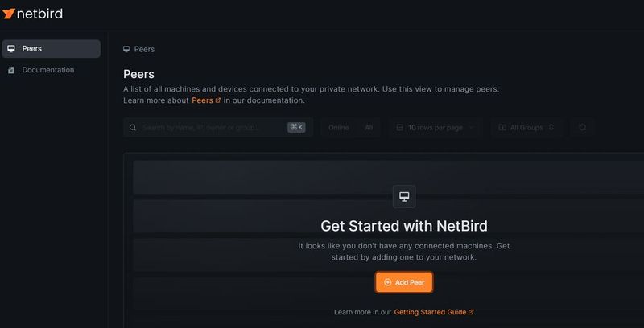Open the Getting Started Guide link

(430, 312)
